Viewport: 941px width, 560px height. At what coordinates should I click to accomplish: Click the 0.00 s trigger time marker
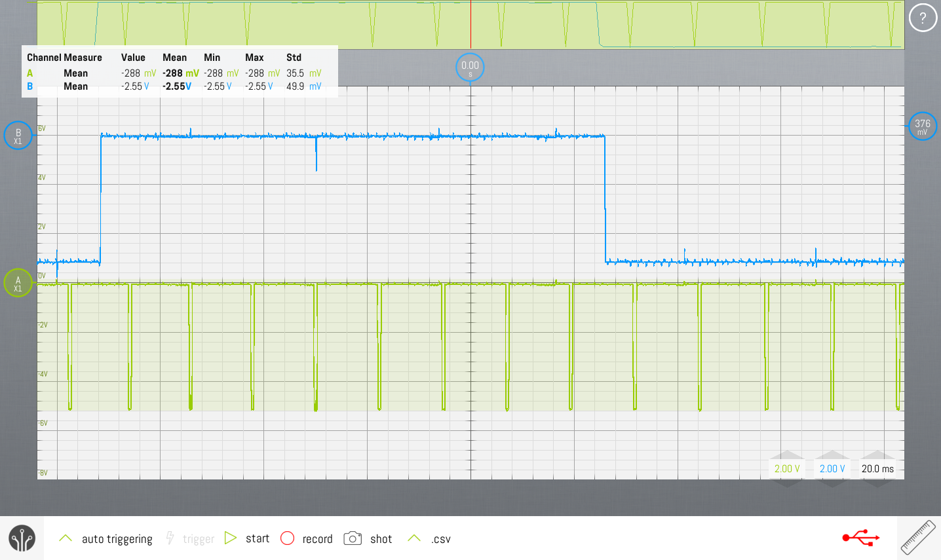pyautogui.click(x=470, y=67)
